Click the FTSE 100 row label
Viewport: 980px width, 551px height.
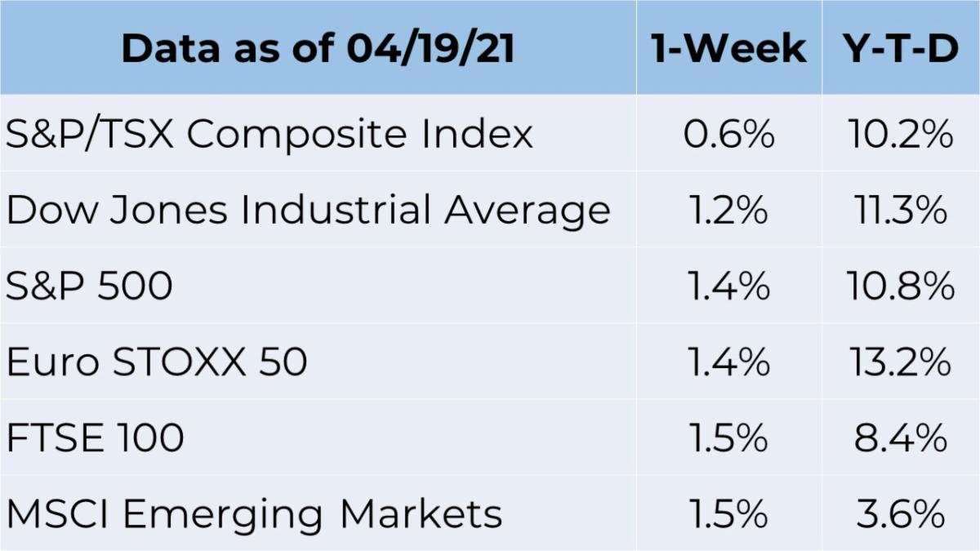[96, 438]
